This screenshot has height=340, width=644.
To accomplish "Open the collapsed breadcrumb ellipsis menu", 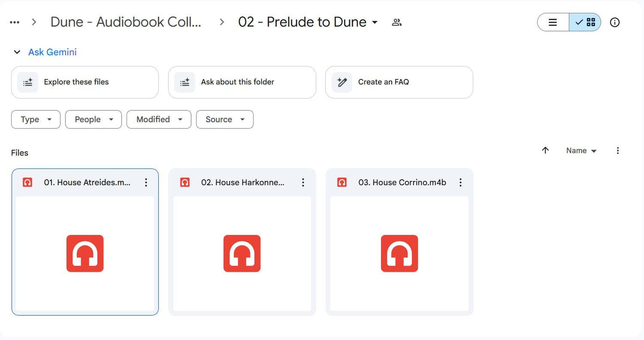I will pyautogui.click(x=14, y=22).
